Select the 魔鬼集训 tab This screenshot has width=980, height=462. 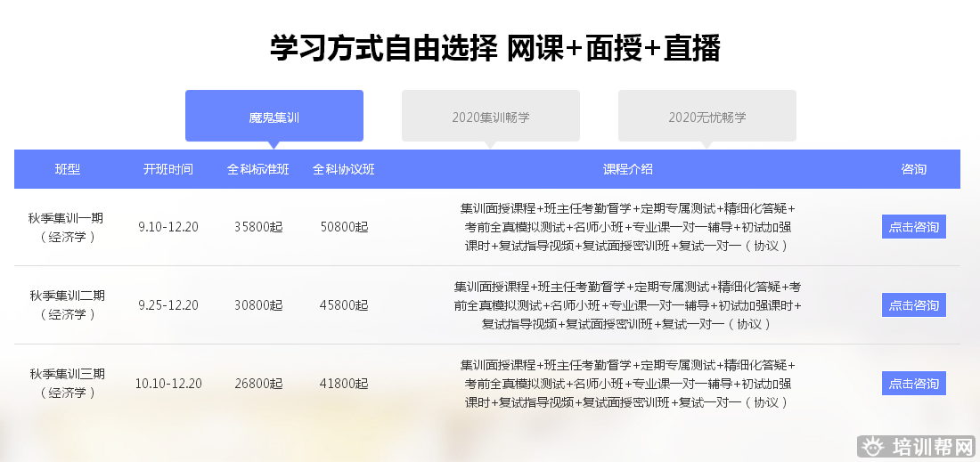click(x=274, y=117)
